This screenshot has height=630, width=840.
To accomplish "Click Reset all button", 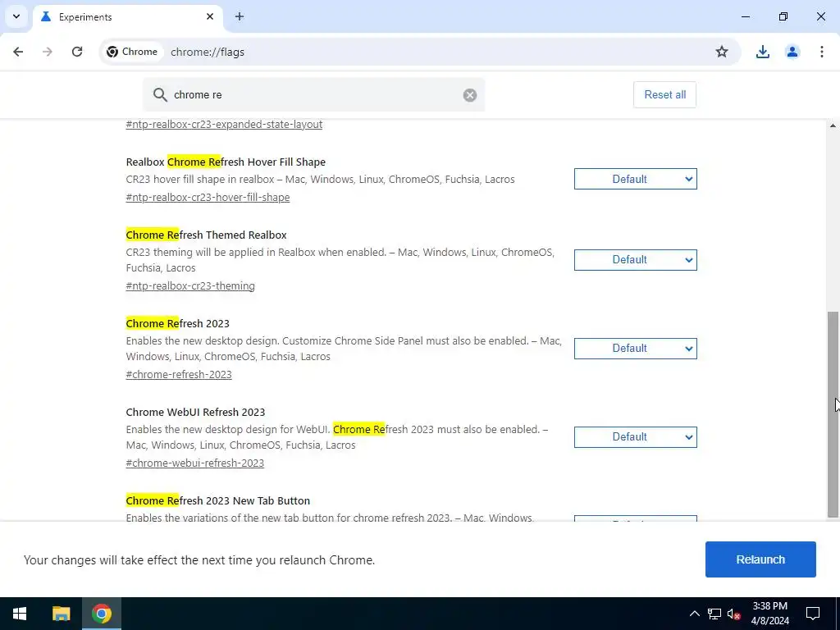I will pyautogui.click(x=664, y=95).
